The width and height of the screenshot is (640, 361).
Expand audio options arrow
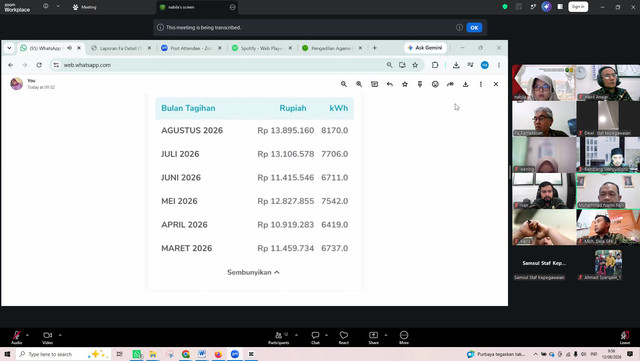coord(27,335)
